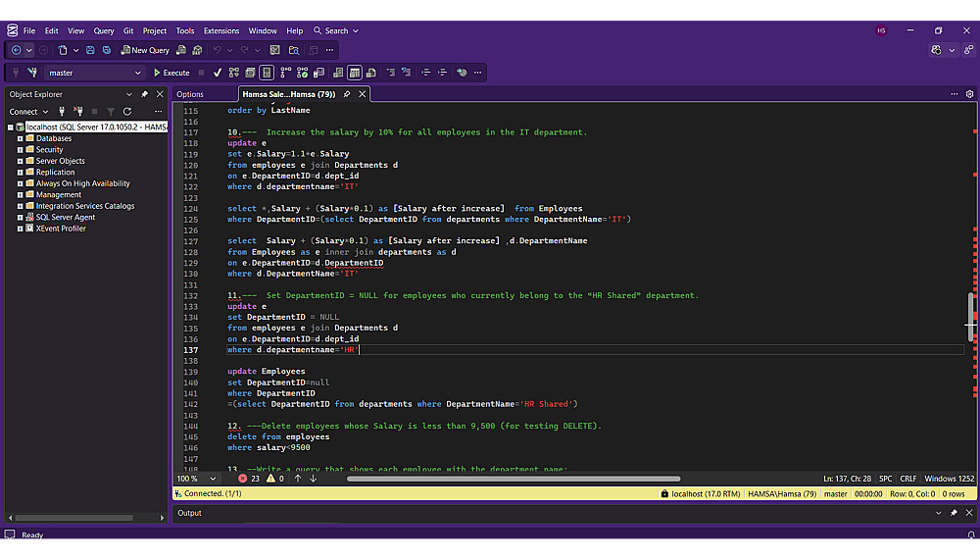
Task: Execute the current SQL query
Action: point(171,73)
